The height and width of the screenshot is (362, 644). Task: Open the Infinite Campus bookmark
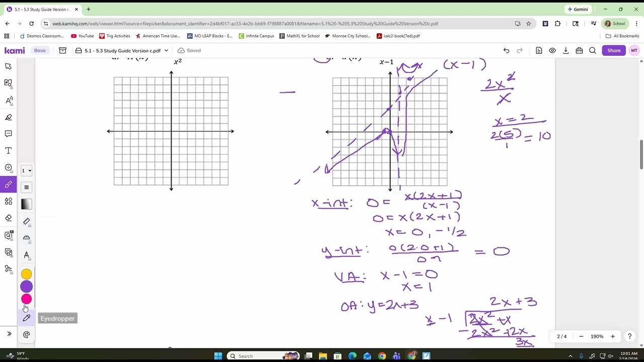256,36
